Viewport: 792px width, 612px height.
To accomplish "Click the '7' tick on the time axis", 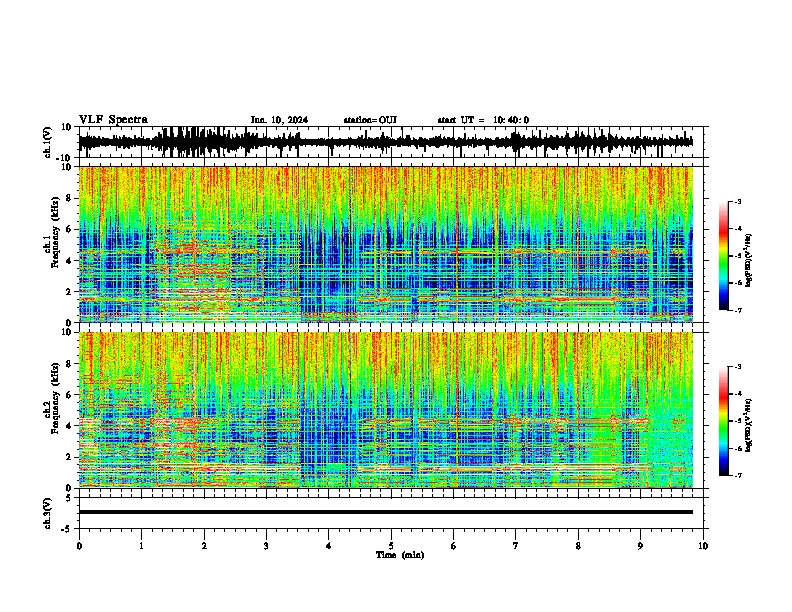I will tap(516, 546).
